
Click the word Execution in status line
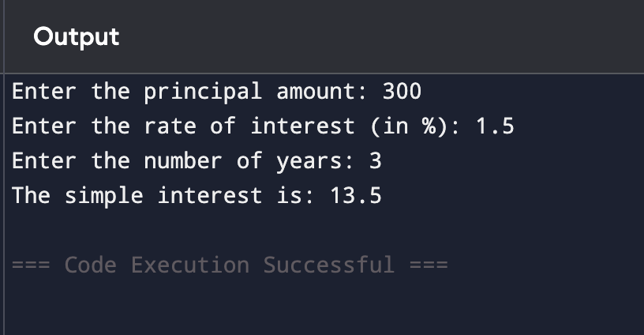pos(190,265)
